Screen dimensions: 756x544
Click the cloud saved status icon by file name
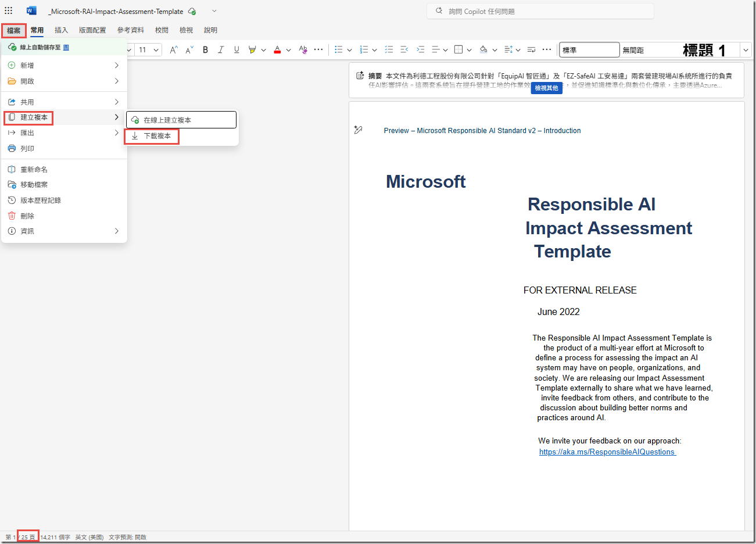pyautogui.click(x=192, y=11)
